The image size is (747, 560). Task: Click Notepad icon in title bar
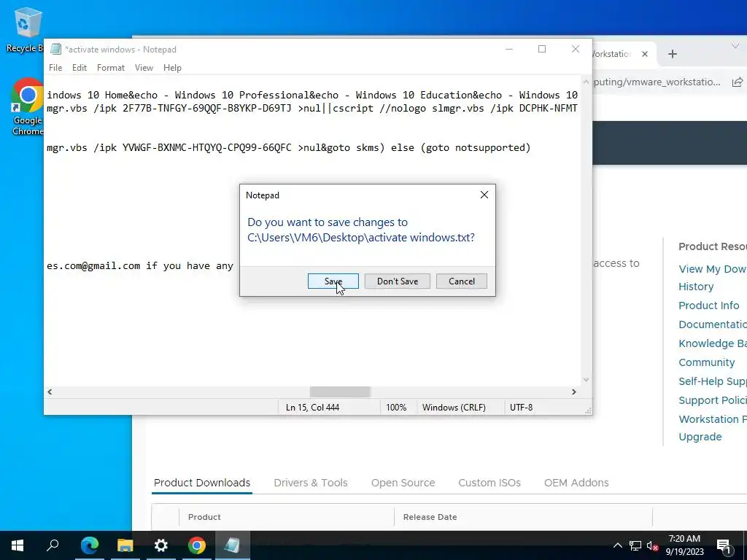coord(55,49)
